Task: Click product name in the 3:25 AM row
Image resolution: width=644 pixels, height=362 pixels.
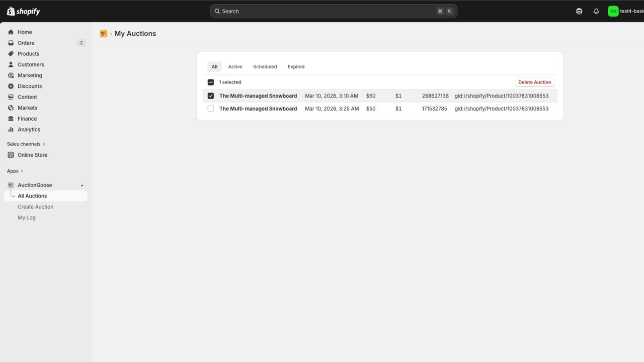Action: [x=258, y=109]
